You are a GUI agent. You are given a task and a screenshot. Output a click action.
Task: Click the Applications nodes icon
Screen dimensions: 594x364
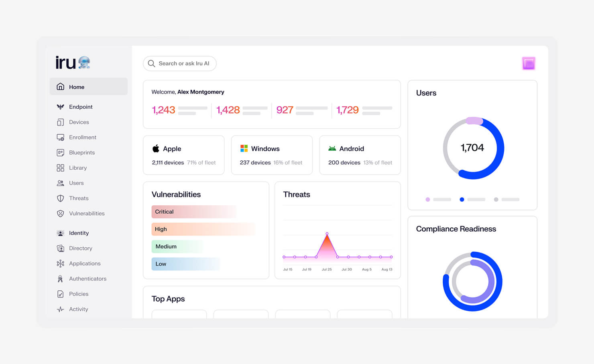click(x=60, y=263)
